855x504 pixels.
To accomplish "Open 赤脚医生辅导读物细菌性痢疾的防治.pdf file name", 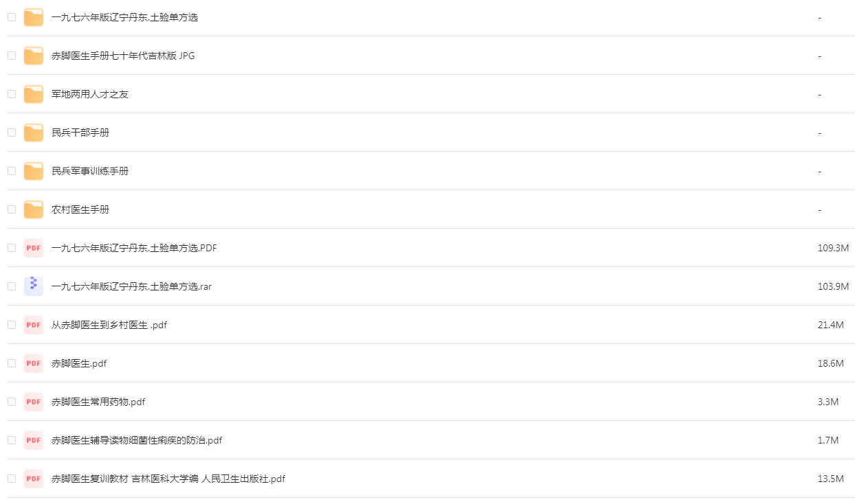I will pos(137,440).
